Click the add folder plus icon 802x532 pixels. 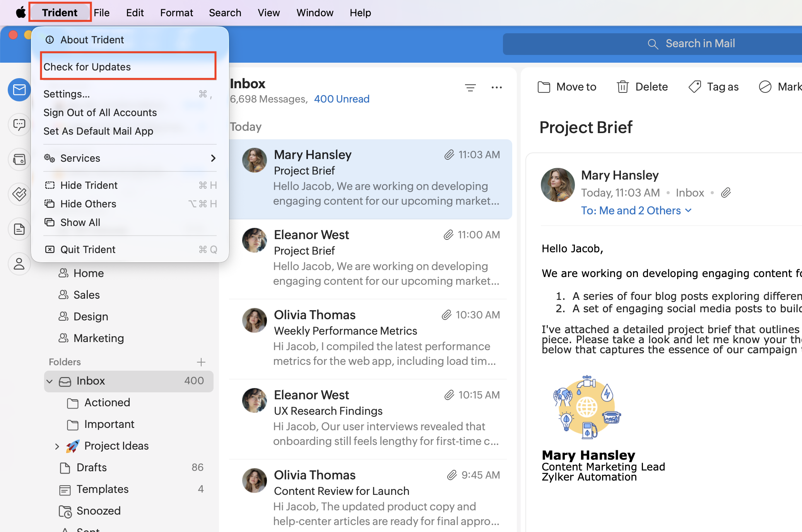coord(201,362)
